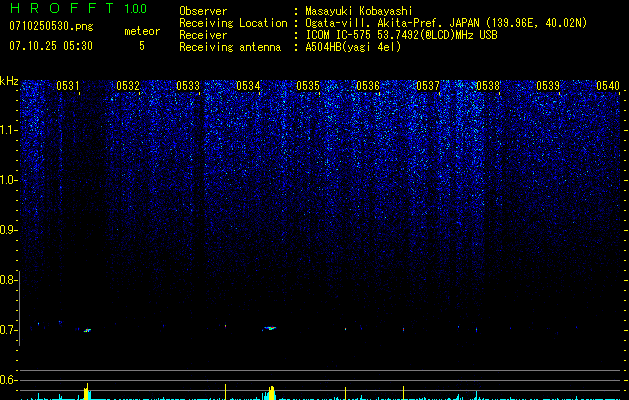
Task: Click the 0.7 kHz axis label
Action: click(x=8, y=330)
